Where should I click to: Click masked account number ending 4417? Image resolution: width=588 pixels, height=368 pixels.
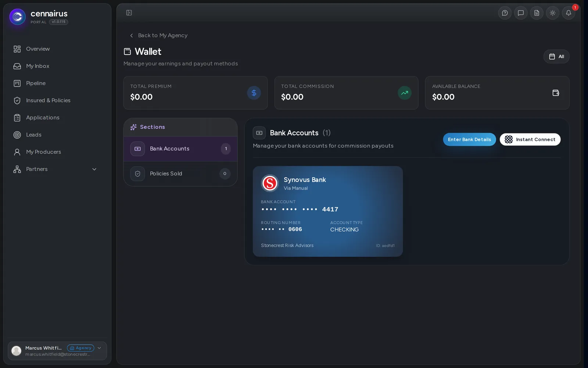pyautogui.click(x=300, y=209)
